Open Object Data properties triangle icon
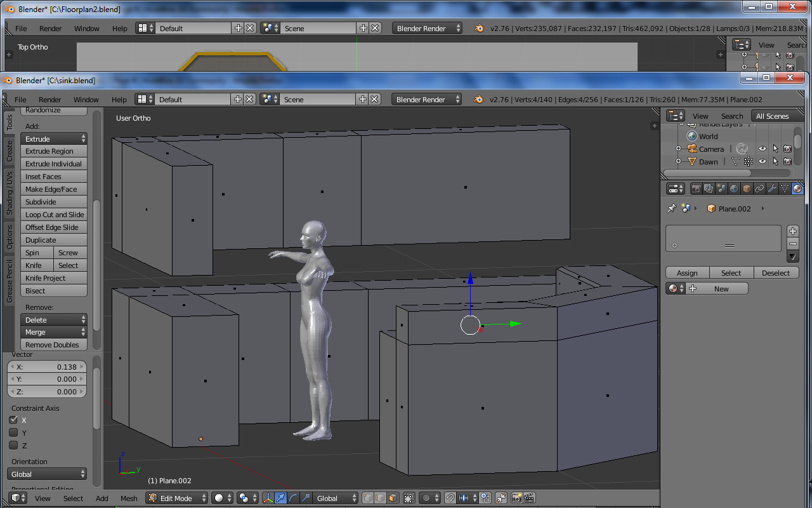Image resolution: width=812 pixels, height=508 pixels. (785, 189)
